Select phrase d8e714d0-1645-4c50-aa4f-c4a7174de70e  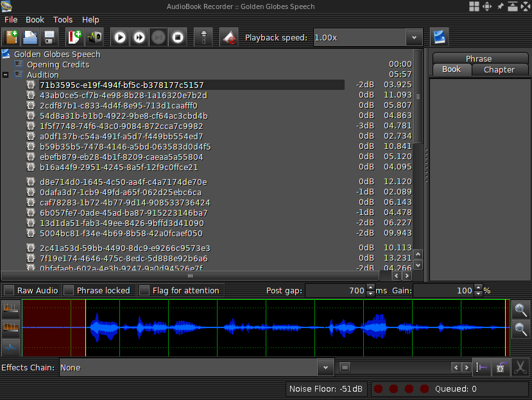pos(123,182)
